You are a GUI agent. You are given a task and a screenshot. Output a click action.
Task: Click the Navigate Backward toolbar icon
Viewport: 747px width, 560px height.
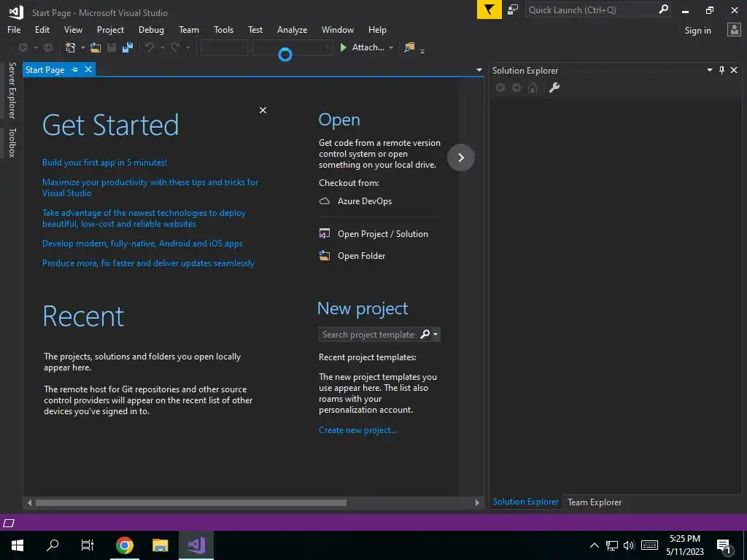(23, 47)
